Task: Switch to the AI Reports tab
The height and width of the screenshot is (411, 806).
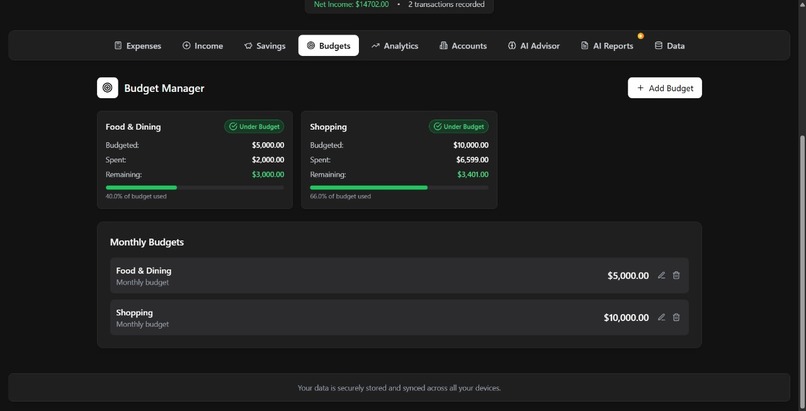Action: [x=607, y=46]
